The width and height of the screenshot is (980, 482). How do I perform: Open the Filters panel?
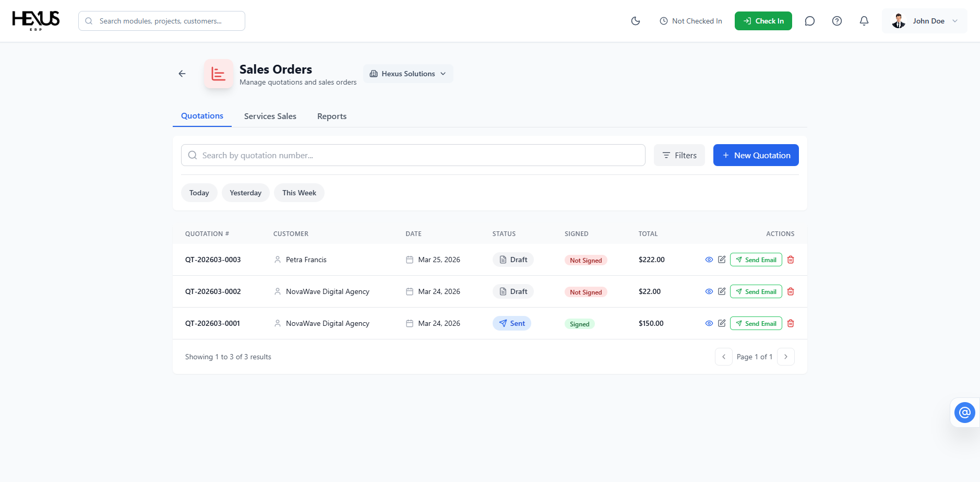[x=679, y=155]
